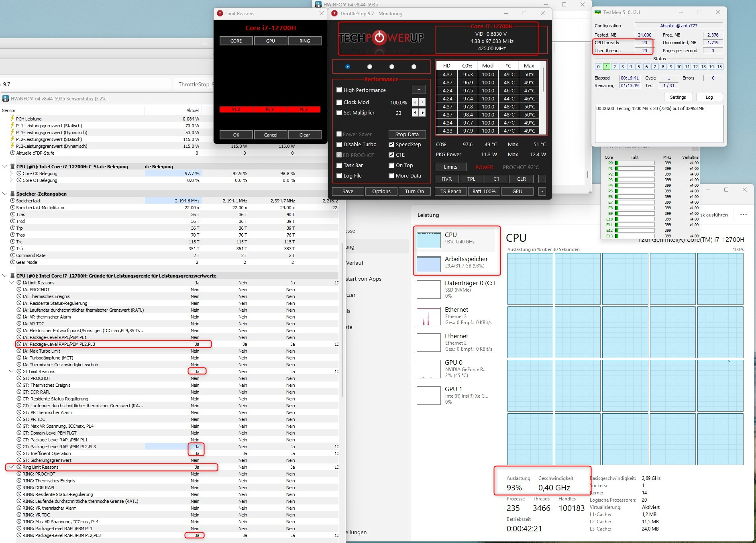Click the sensor icon beside Speichertakt
756x543 pixels.
(x=12, y=200)
